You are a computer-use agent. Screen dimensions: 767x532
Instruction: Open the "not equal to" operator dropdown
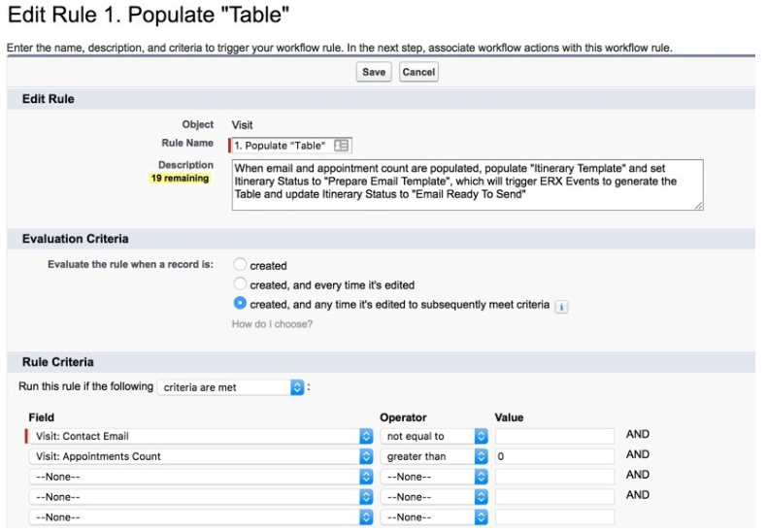click(434, 437)
